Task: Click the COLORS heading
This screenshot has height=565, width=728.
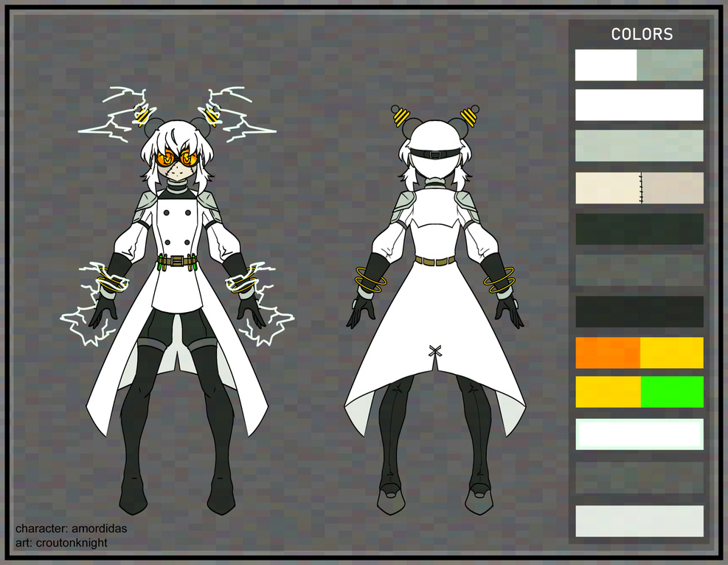Action: (x=642, y=34)
